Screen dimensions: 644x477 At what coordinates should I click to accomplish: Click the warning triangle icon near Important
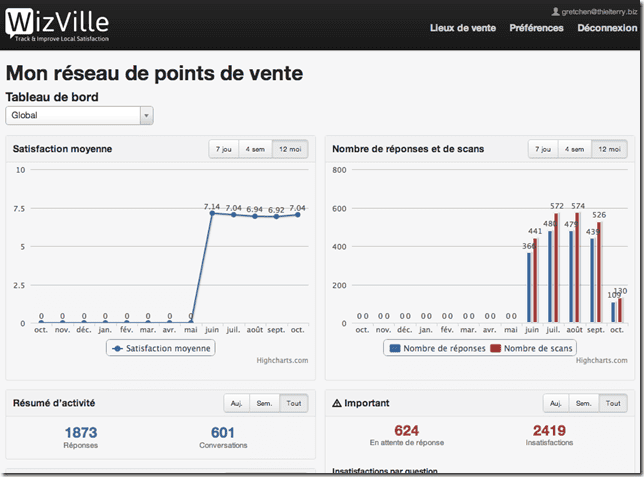point(337,403)
